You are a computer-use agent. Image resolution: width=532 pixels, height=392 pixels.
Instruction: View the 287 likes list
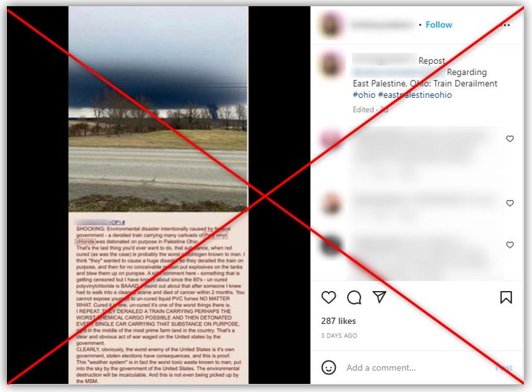click(x=339, y=321)
